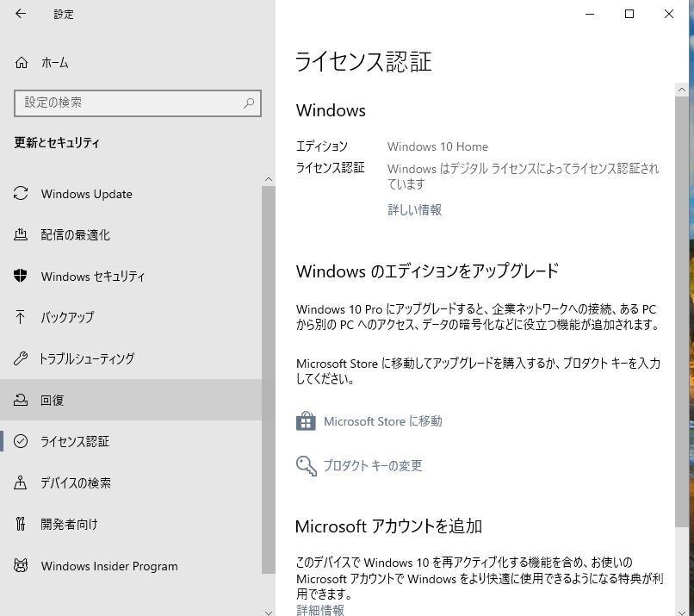
Task: Select バックアップ menu entry
Action: click(67, 318)
